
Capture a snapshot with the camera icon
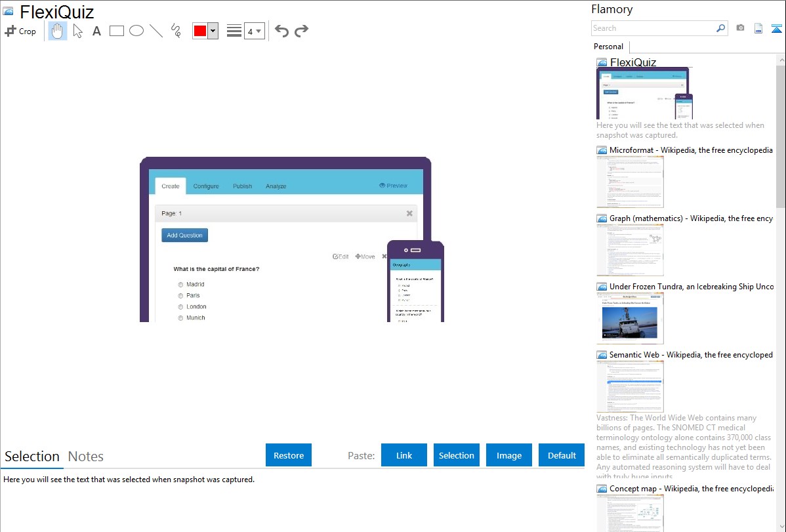(740, 28)
